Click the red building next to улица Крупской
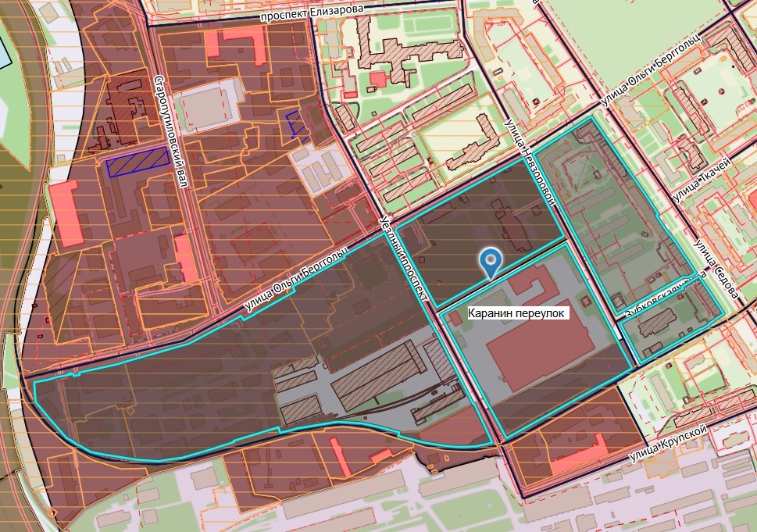 click(579, 457)
